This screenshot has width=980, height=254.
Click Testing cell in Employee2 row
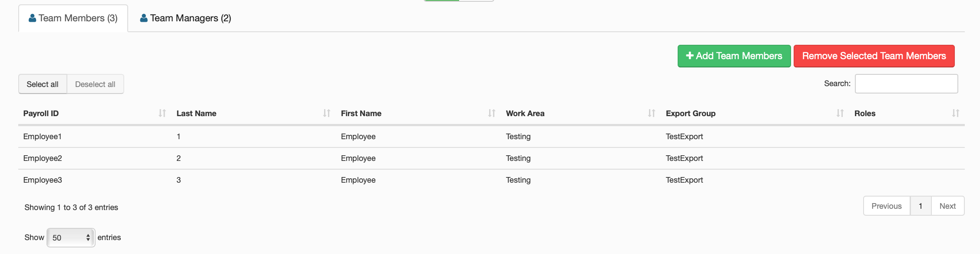(x=518, y=158)
